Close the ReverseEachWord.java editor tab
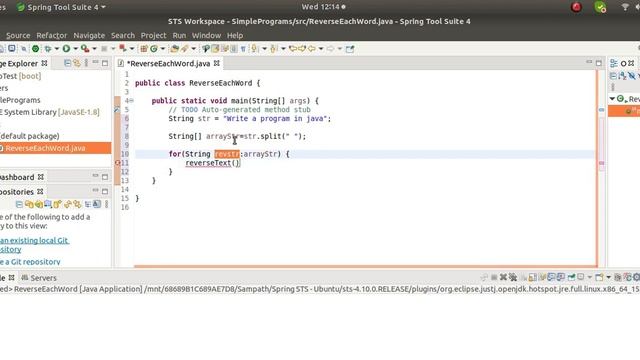This screenshot has height=360, width=640. 217,63
